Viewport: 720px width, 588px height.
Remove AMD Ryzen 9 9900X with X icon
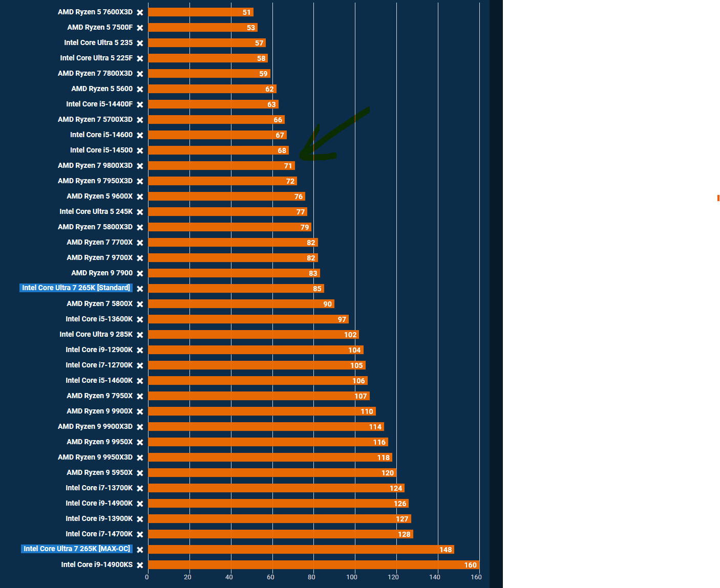pos(140,411)
